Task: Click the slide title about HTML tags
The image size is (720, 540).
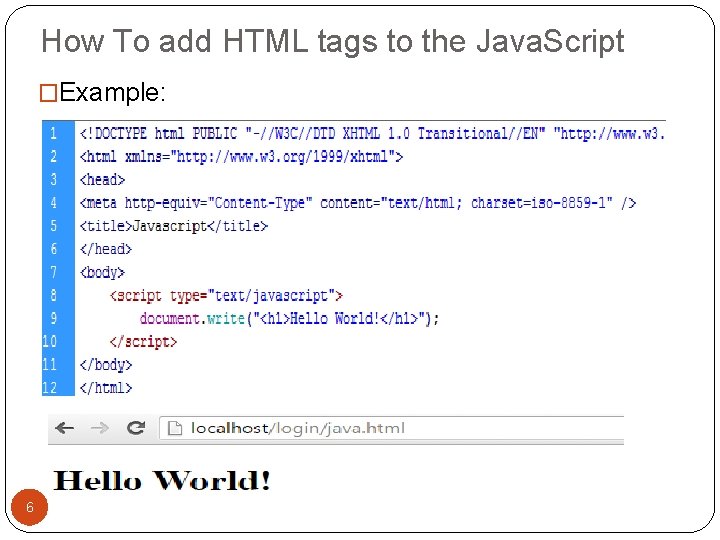Action: 333,42
